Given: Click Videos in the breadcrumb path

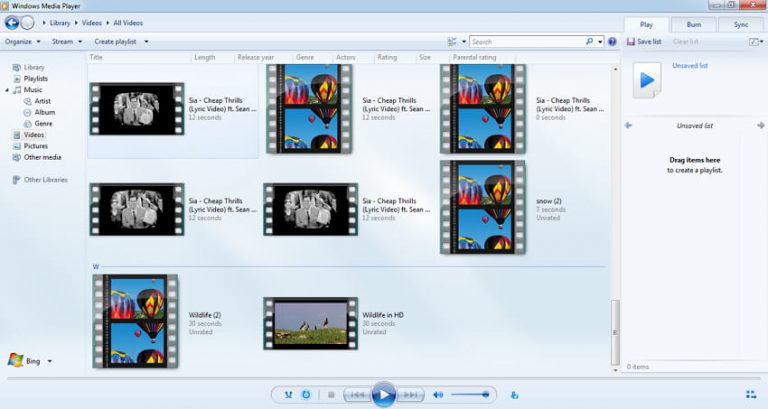Looking at the screenshot, I should point(92,23).
